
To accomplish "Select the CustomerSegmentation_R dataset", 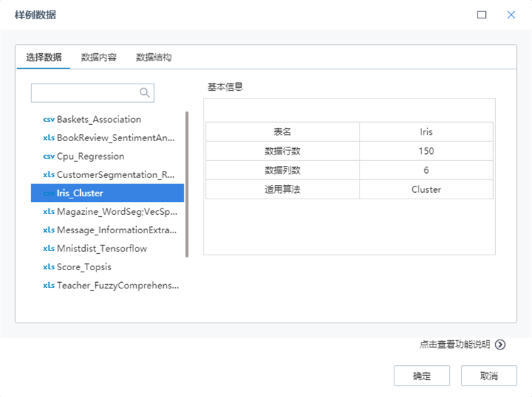I will 115,175.
